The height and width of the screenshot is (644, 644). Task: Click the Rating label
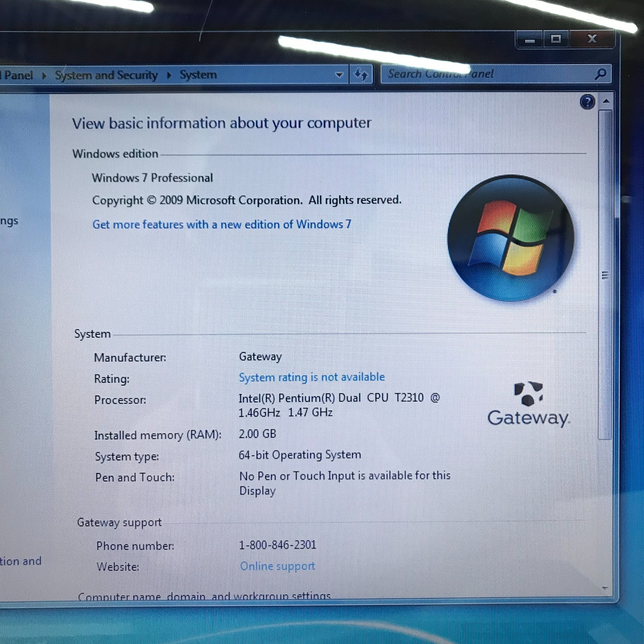[x=111, y=379]
